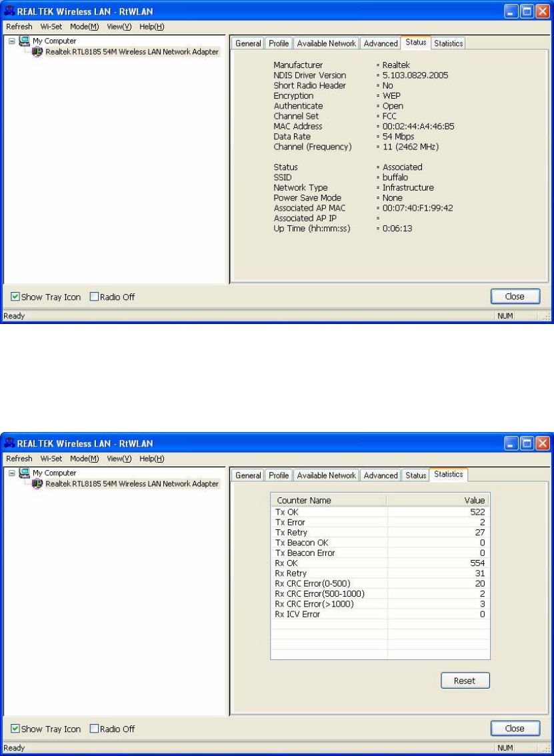This screenshot has height=756, width=554.
Task: Click the Close button in the bottom window
Action: pyautogui.click(x=515, y=729)
